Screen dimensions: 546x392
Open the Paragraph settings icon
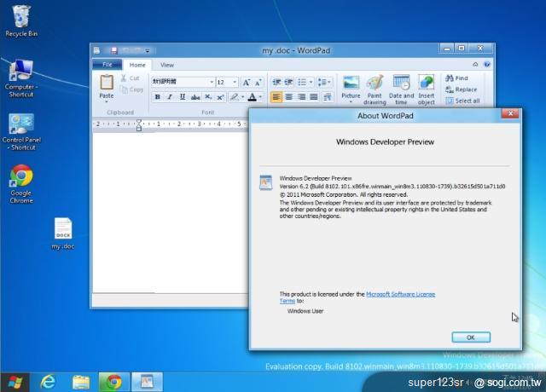327,97
